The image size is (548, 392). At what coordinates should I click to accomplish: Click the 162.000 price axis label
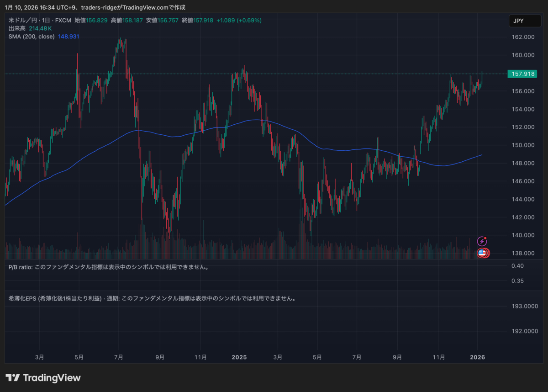pos(523,37)
